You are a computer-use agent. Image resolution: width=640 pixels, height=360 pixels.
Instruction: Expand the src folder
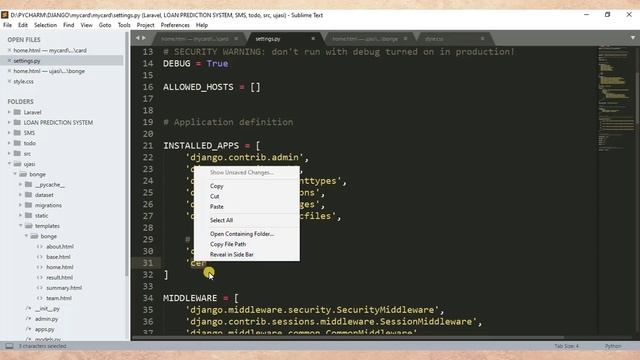pyautogui.click(x=9, y=153)
